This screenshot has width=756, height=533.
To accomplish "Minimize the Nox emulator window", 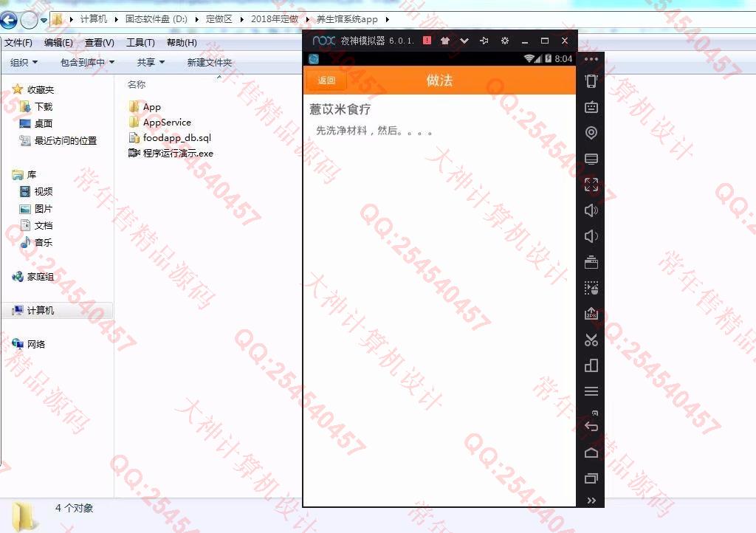I will click(x=525, y=41).
